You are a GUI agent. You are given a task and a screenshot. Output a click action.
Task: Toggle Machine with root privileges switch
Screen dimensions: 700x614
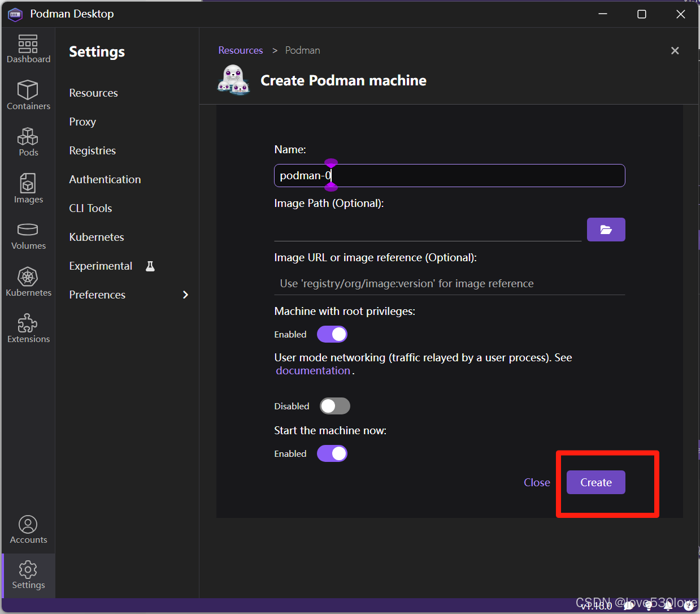(x=332, y=334)
